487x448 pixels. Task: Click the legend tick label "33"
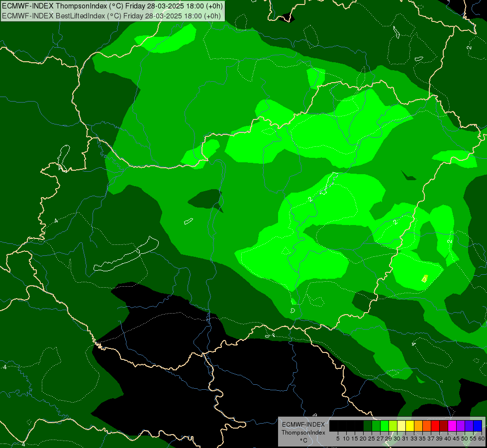(x=414, y=439)
